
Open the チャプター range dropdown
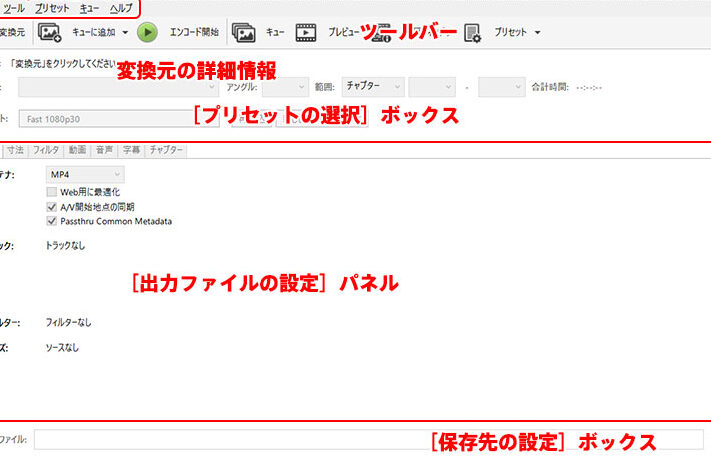point(372,87)
